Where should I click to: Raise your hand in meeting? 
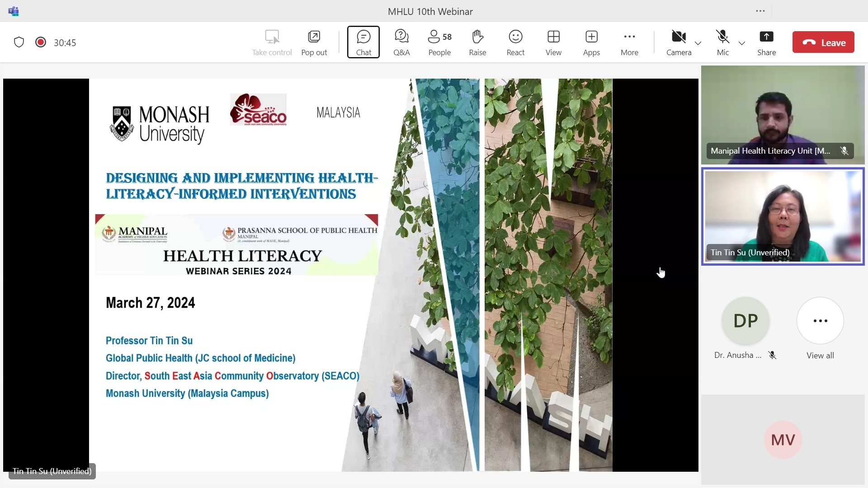477,42
